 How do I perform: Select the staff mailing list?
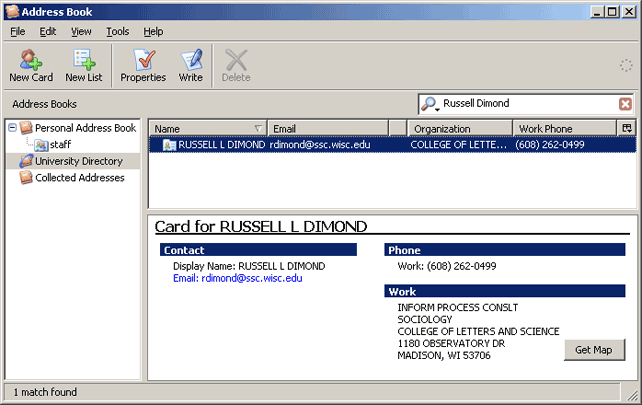pos(60,145)
